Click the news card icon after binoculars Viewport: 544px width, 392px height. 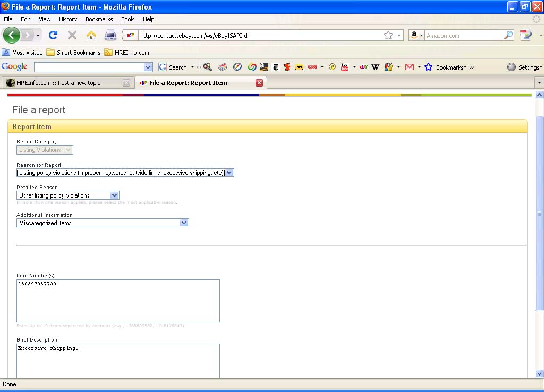pos(223,67)
